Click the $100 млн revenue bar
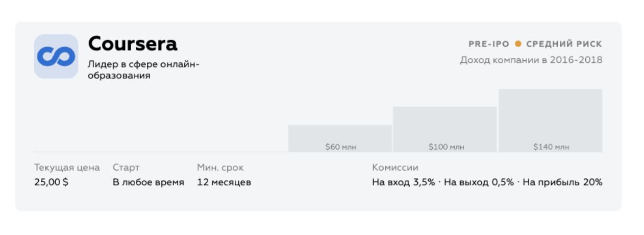644x235 pixels. (444, 129)
